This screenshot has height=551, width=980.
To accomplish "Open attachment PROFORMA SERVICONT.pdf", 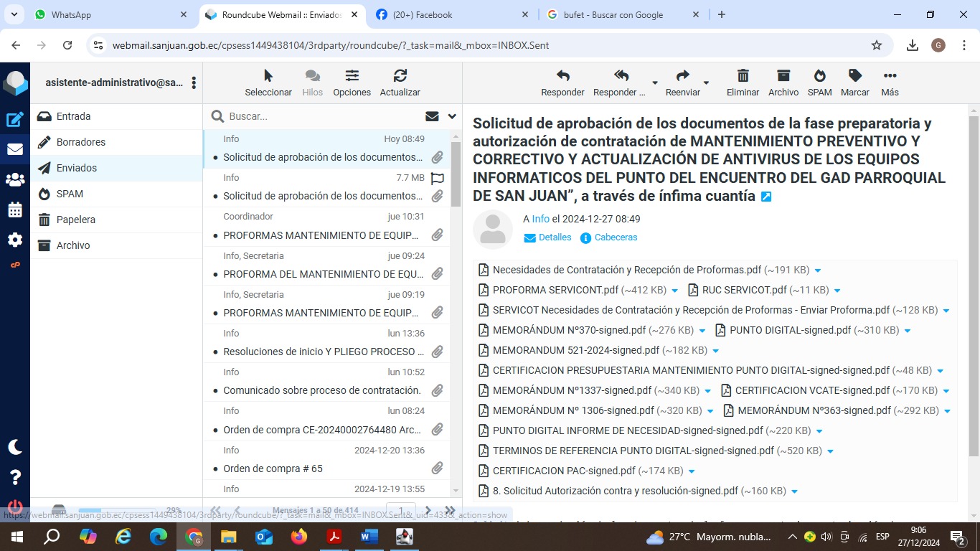I will 555,291.
